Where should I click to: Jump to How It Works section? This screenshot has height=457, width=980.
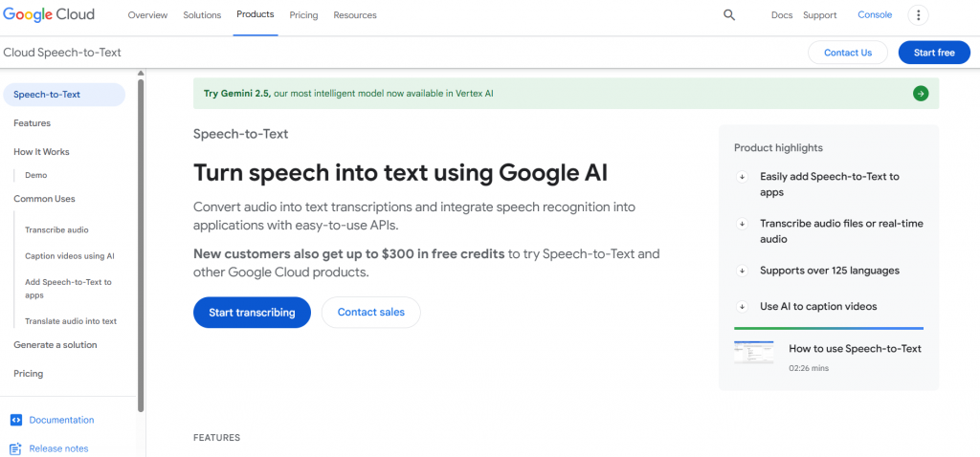[41, 152]
